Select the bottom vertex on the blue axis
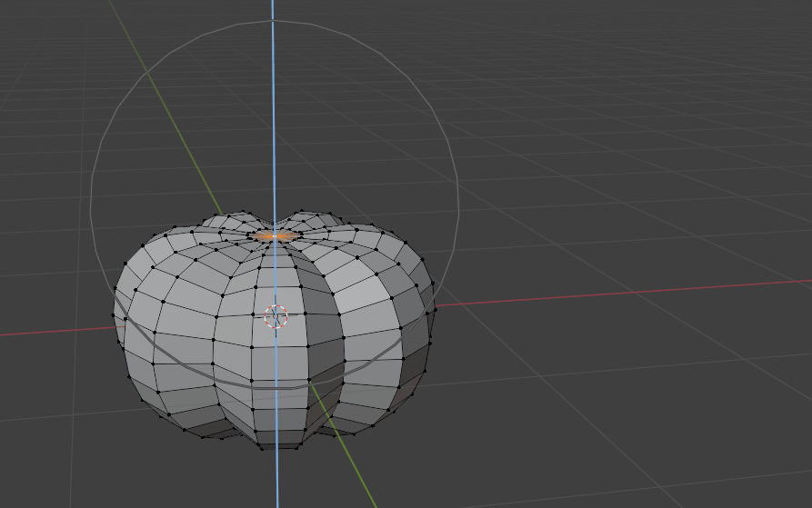Screen dimensions: 812x508 [276, 446]
